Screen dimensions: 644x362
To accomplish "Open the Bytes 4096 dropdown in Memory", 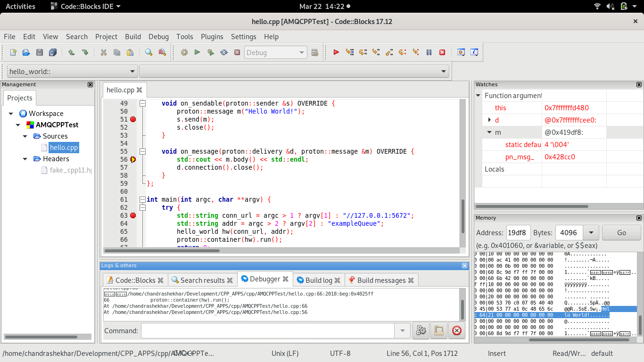I will pyautogui.click(x=591, y=232).
